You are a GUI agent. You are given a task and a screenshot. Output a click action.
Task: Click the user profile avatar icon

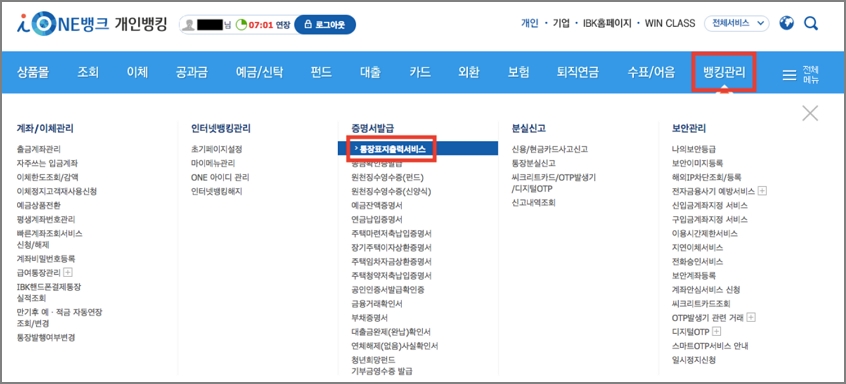(189, 25)
